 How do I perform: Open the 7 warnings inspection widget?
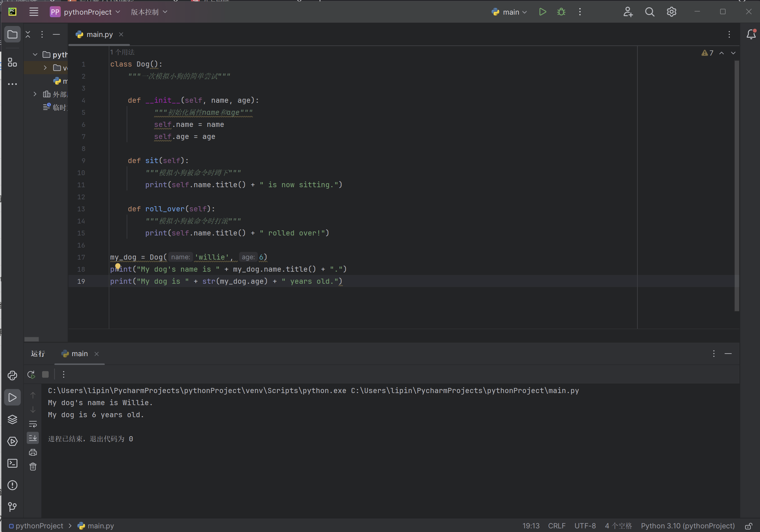707,53
